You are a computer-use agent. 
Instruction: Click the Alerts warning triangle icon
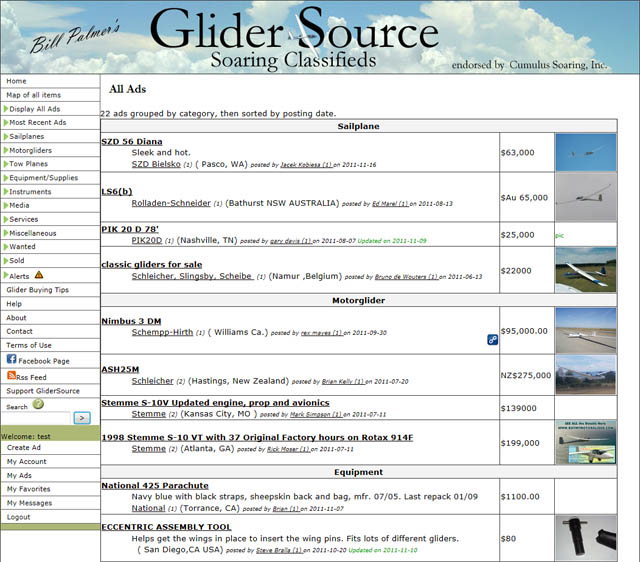coord(39,275)
